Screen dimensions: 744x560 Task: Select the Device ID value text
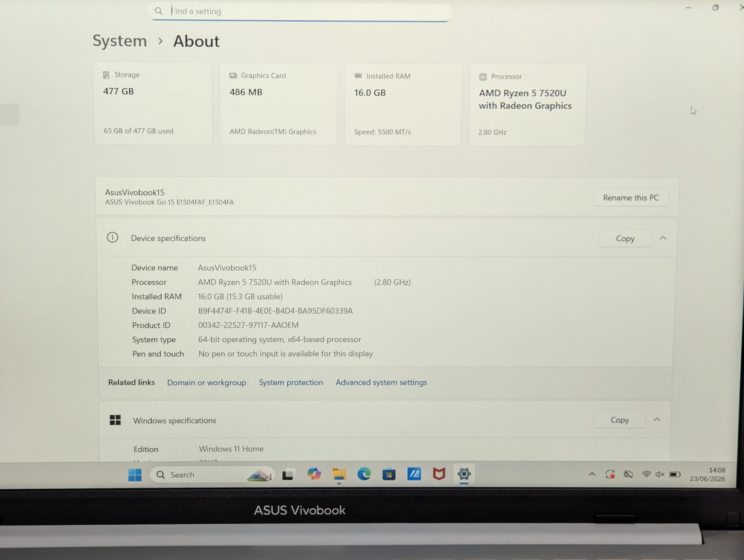(x=275, y=311)
